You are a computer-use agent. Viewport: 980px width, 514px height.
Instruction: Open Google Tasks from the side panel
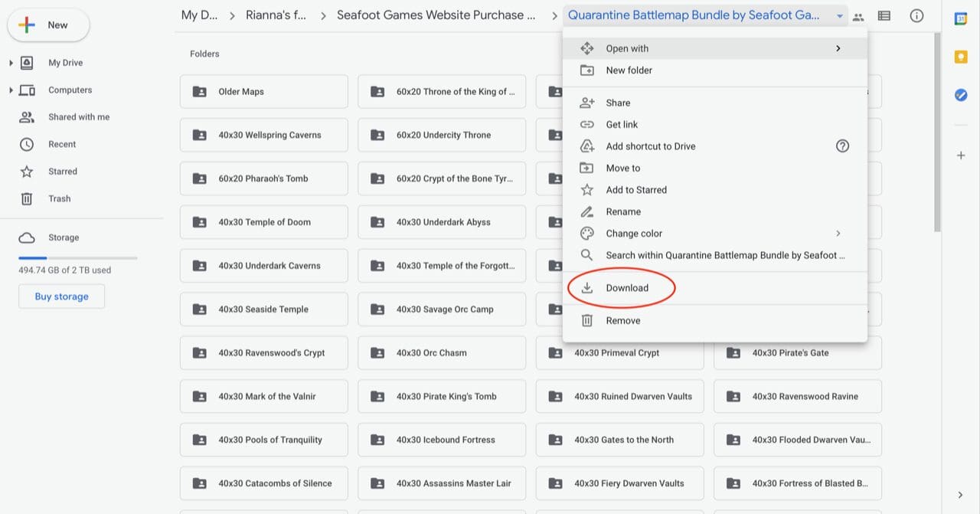pos(961,95)
